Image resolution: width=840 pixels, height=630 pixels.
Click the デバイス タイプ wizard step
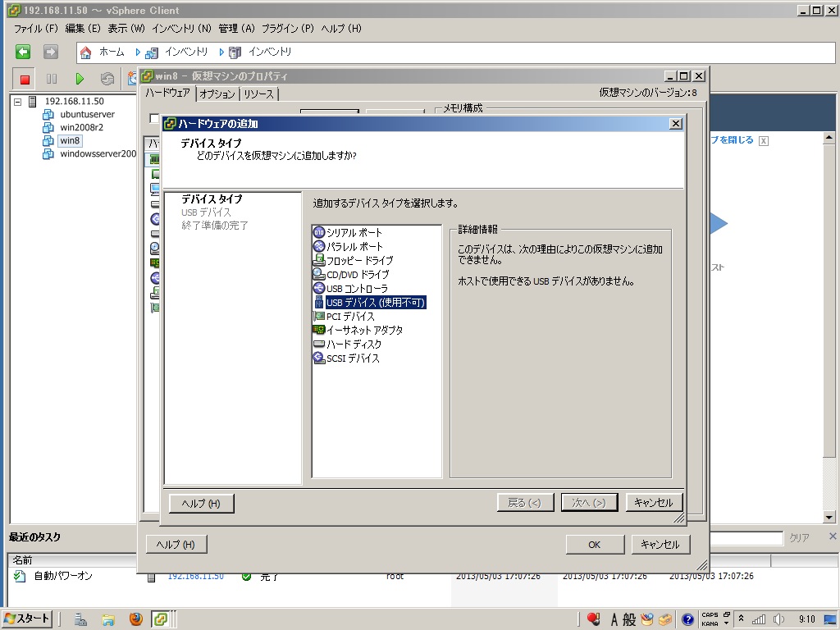(212, 199)
